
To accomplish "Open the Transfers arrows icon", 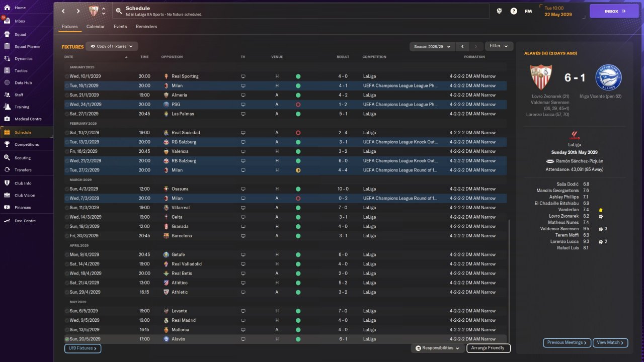I will tap(7, 170).
